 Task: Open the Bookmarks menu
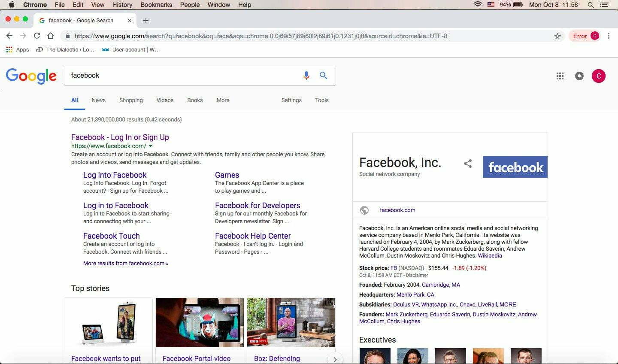tap(156, 5)
